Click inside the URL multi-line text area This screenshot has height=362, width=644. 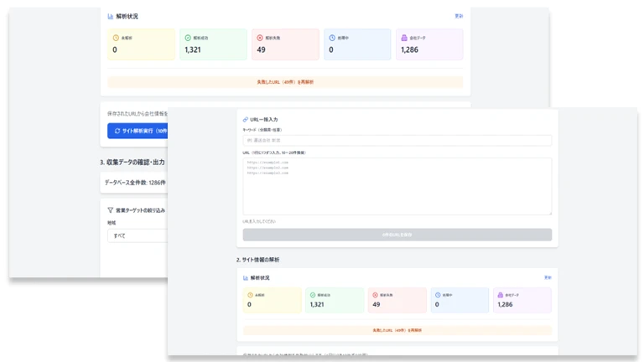397,186
